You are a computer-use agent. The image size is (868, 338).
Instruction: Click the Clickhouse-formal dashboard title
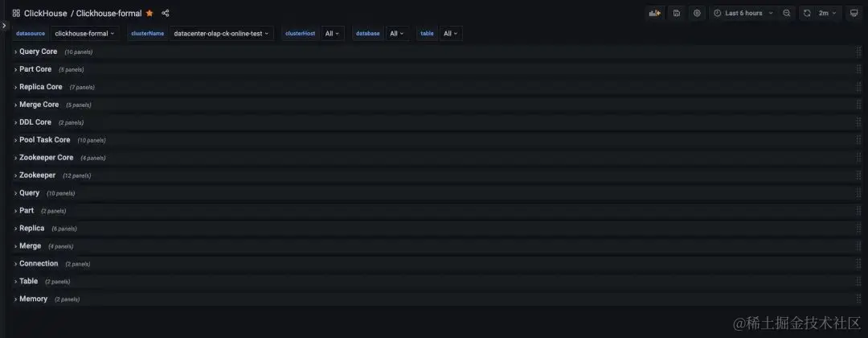point(109,14)
